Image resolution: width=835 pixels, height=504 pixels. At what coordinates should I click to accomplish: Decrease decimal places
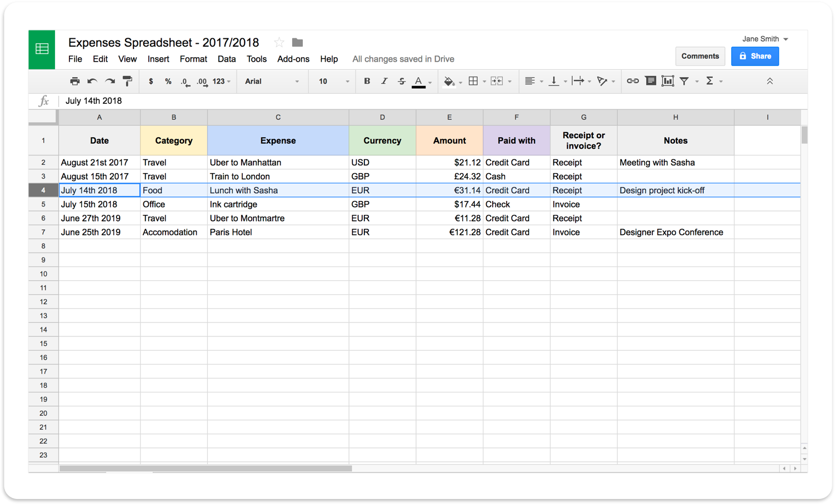[184, 81]
